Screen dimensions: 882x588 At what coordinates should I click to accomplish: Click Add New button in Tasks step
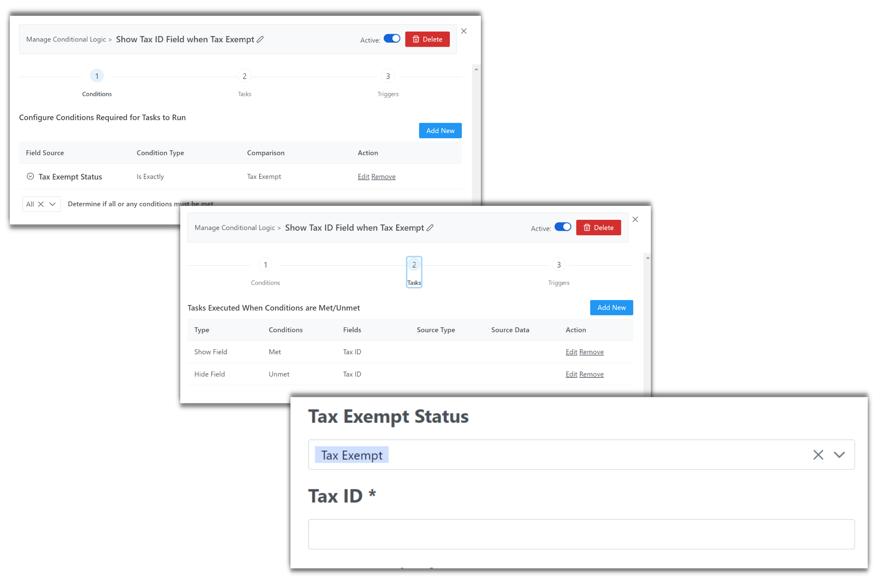[611, 307]
